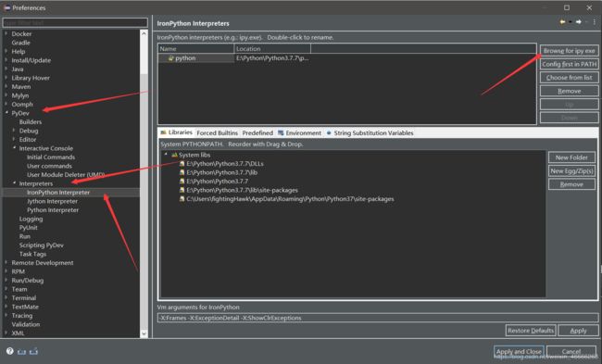Image resolution: width=602 pixels, height=364 pixels.
Task: Open the Predefined tab
Action: 257,132
